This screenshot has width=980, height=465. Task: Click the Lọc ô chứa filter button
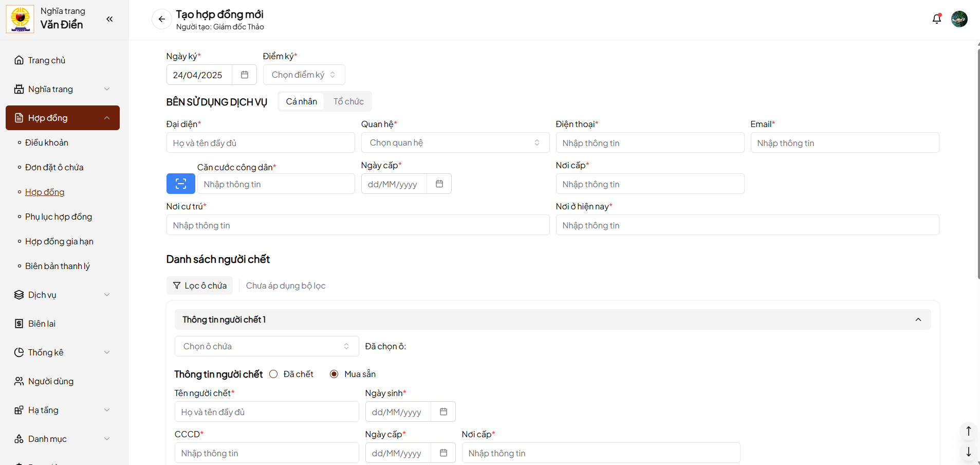coord(199,285)
